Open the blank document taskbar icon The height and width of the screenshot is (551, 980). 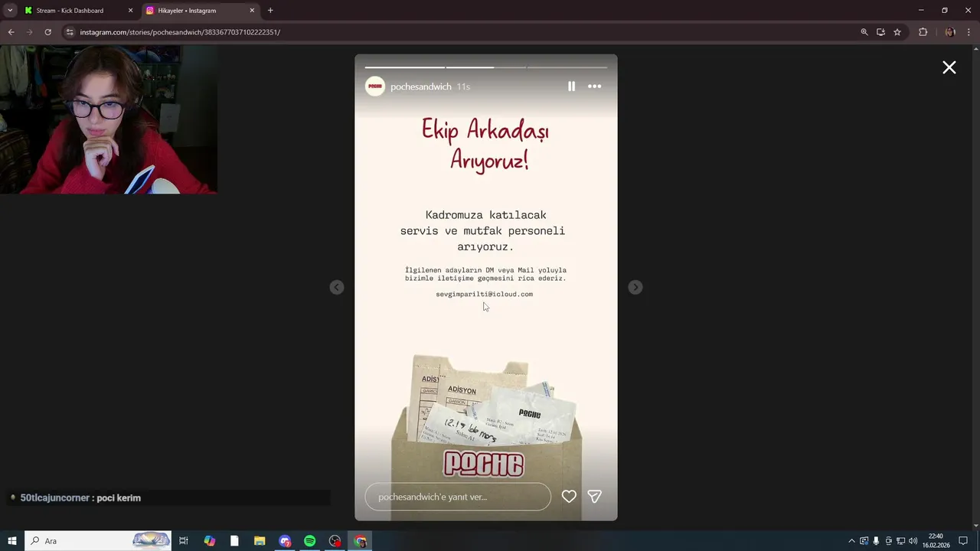click(x=234, y=541)
